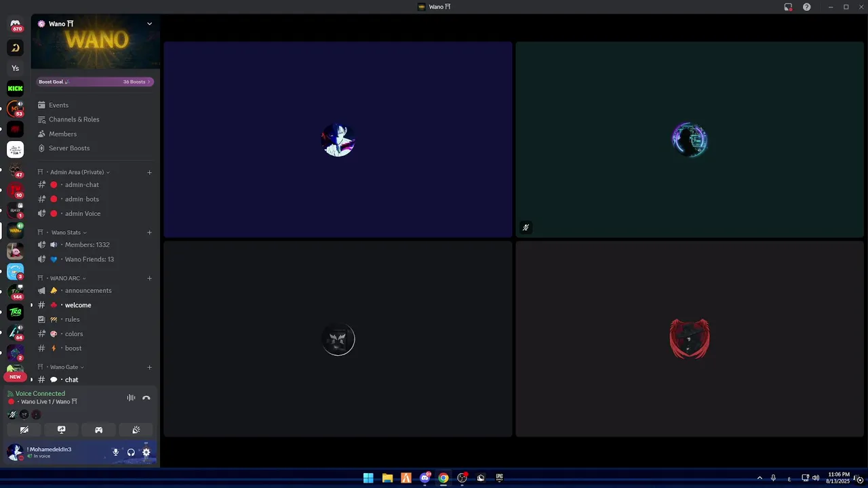Open the soundboard icon

[136, 430]
